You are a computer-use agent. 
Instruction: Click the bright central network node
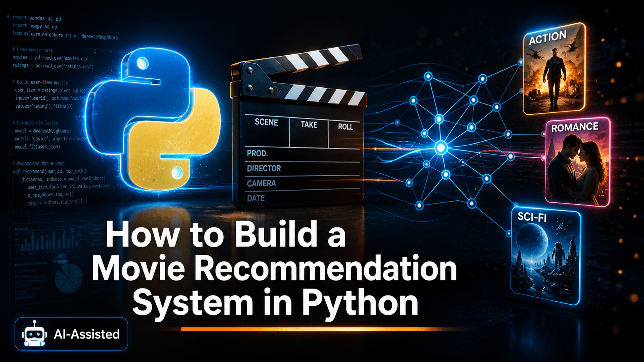click(441, 148)
